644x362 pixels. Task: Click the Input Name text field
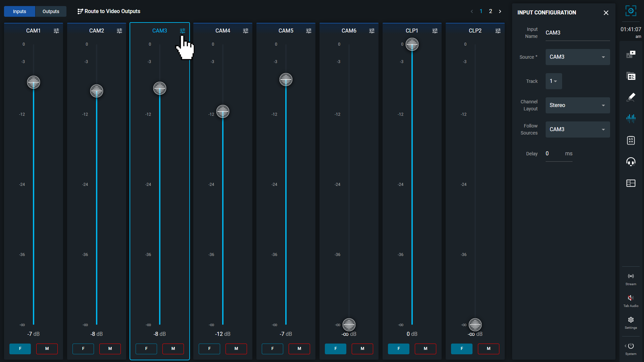click(577, 33)
